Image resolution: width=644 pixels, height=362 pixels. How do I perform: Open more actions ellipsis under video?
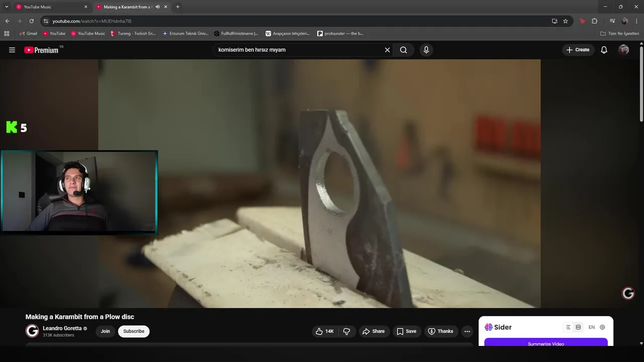coord(467,331)
